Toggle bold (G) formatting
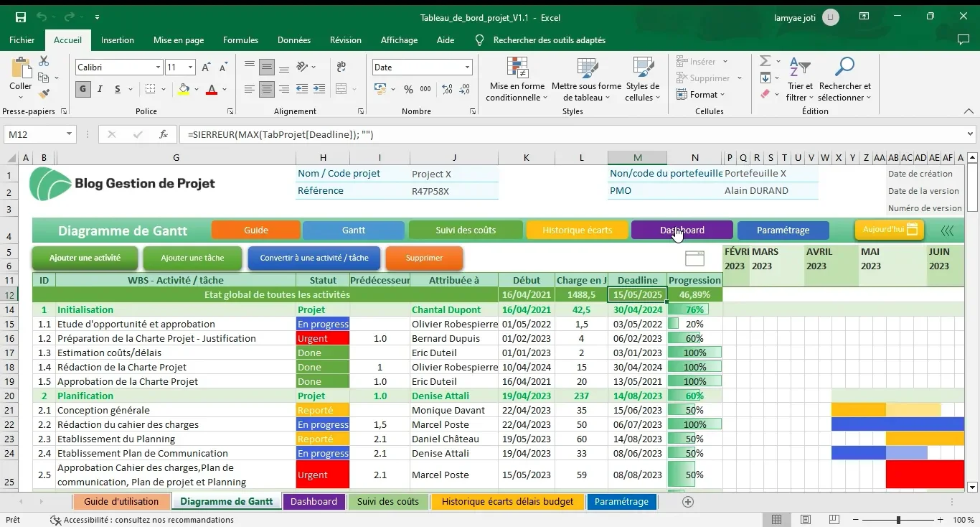 83,90
